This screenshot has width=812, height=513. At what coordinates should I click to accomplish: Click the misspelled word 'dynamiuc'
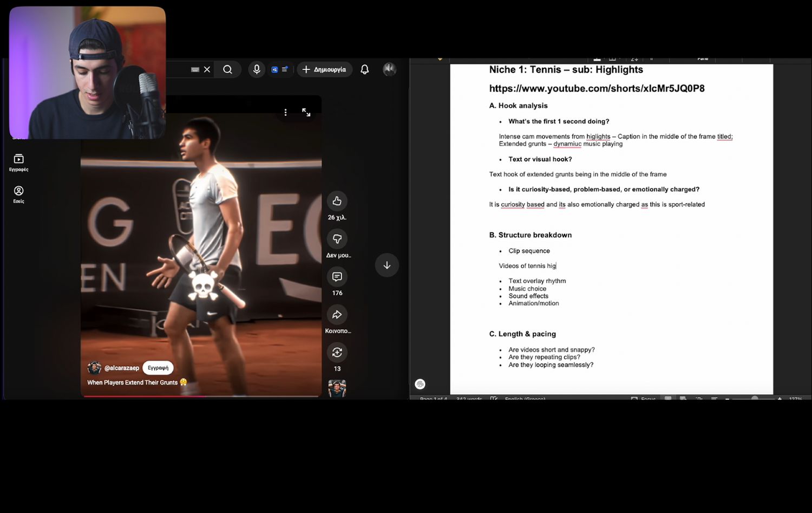(567, 144)
